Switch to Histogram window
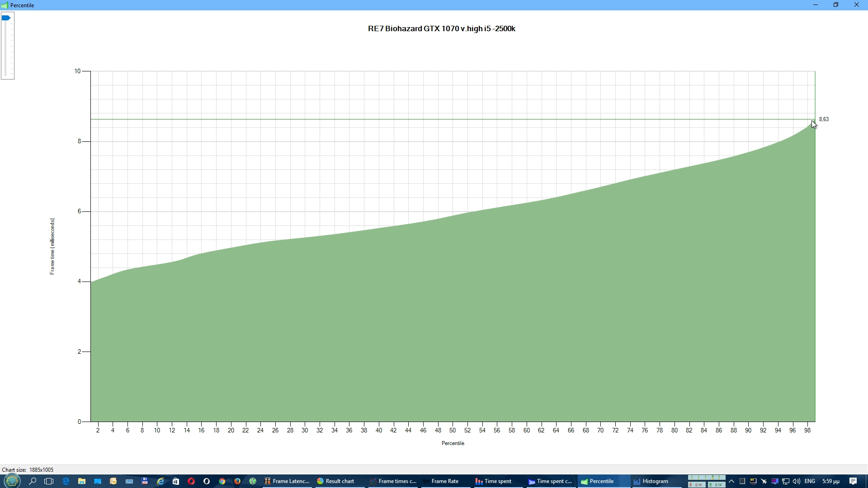868x488 pixels. click(x=656, y=481)
